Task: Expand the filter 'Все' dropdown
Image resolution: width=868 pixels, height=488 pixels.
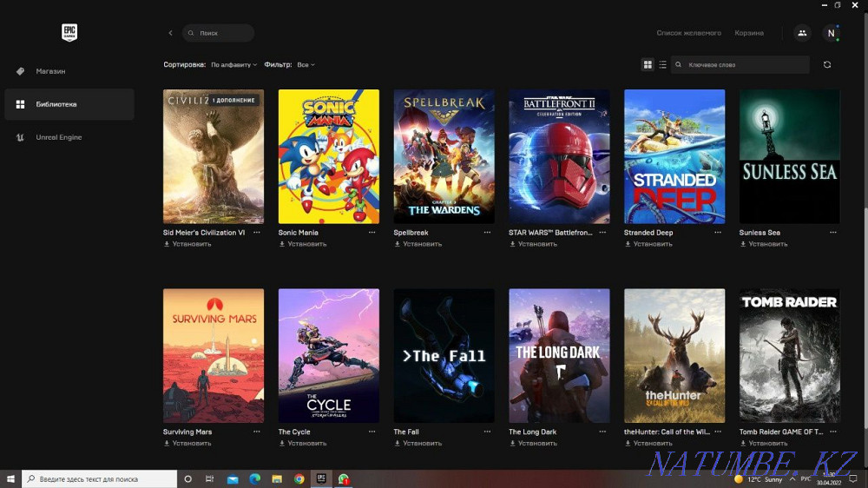Action: pyautogui.click(x=306, y=65)
